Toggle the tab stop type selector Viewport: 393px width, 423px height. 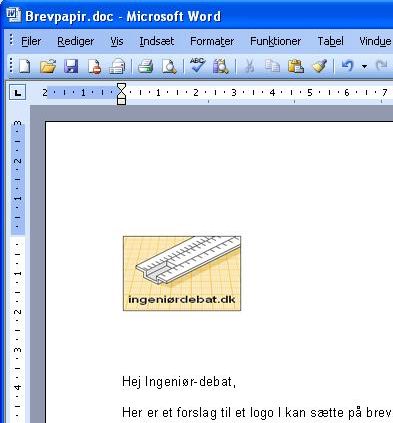(17, 93)
